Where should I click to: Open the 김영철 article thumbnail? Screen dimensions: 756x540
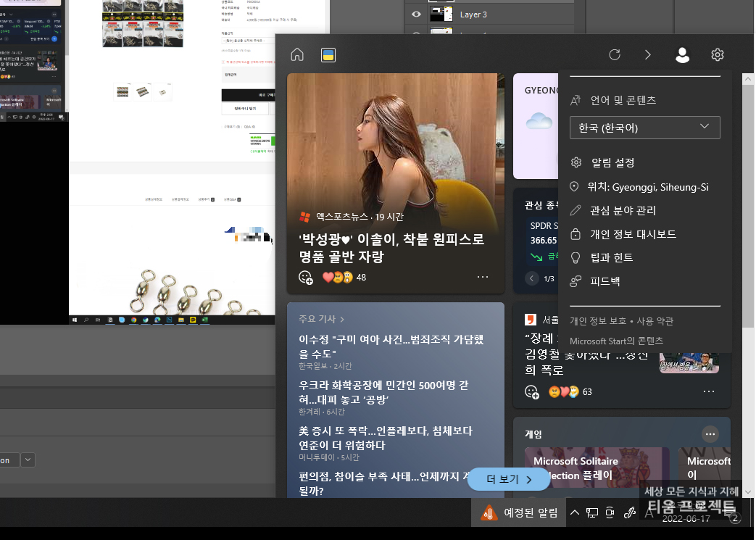click(x=689, y=362)
